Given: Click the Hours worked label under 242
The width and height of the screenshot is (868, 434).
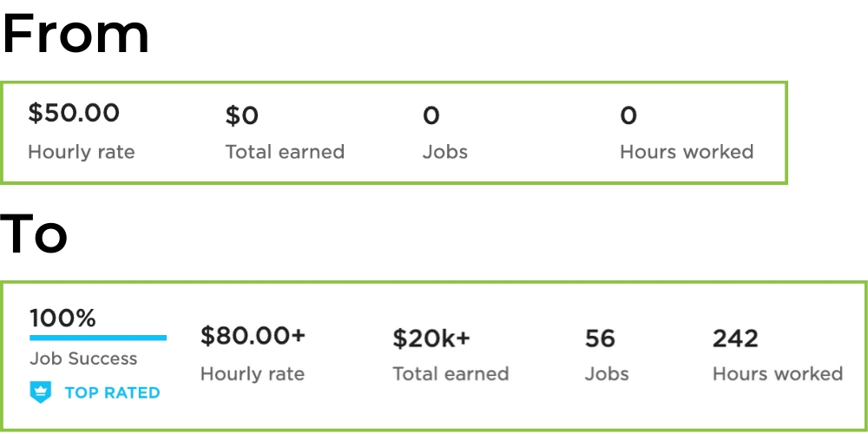Looking at the screenshot, I should tap(778, 373).
